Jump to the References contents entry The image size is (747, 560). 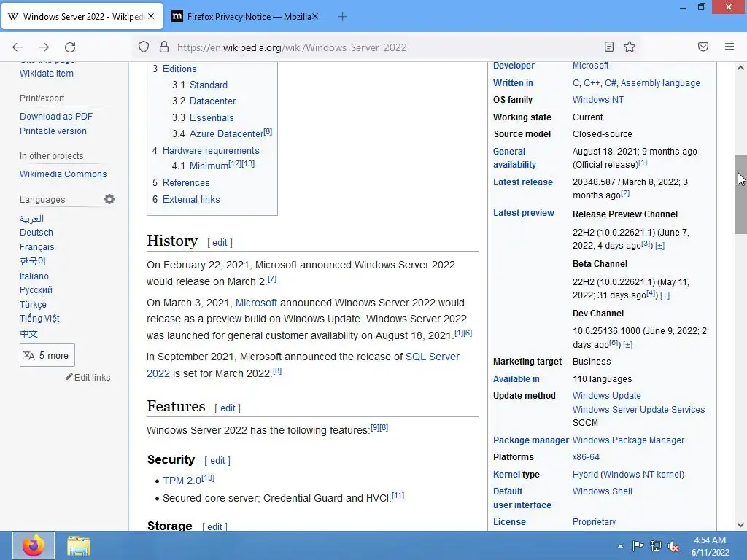tap(186, 182)
